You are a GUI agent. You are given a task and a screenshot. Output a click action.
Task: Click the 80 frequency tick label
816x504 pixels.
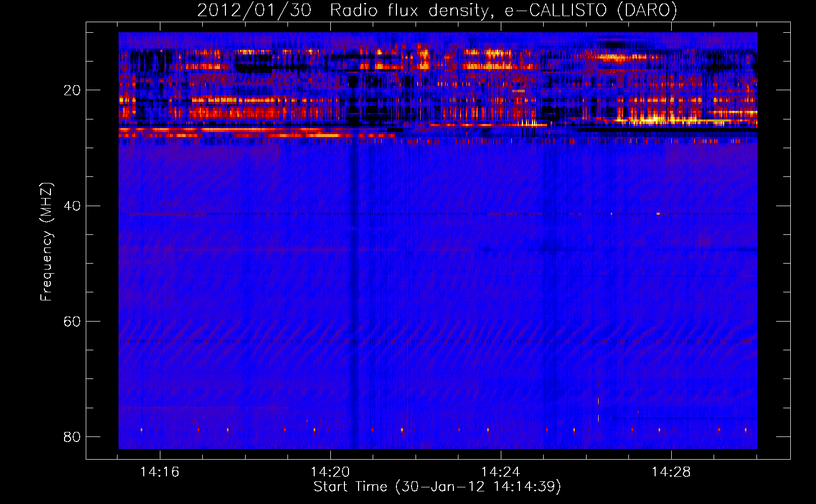(72, 436)
